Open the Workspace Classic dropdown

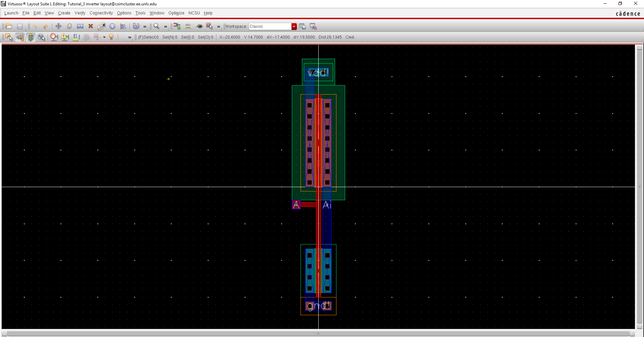[x=294, y=26]
